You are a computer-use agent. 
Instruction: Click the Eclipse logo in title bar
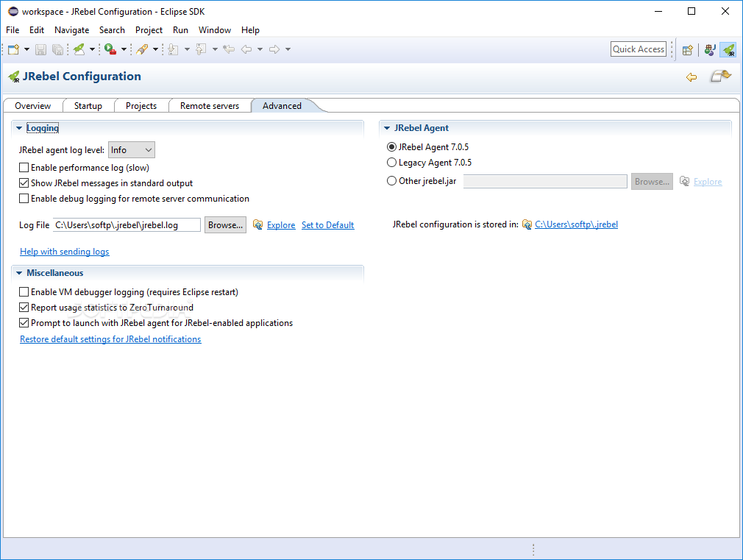point(13,11)
